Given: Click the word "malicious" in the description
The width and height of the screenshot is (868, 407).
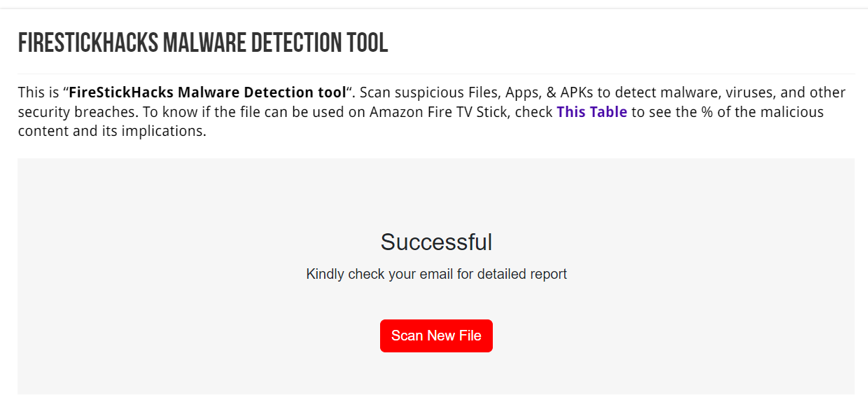Looking at the screenshot, I should (792, 112).
